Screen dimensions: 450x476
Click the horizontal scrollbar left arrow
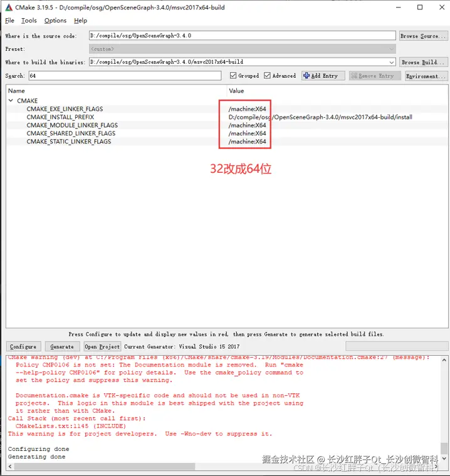coord(10,466)
